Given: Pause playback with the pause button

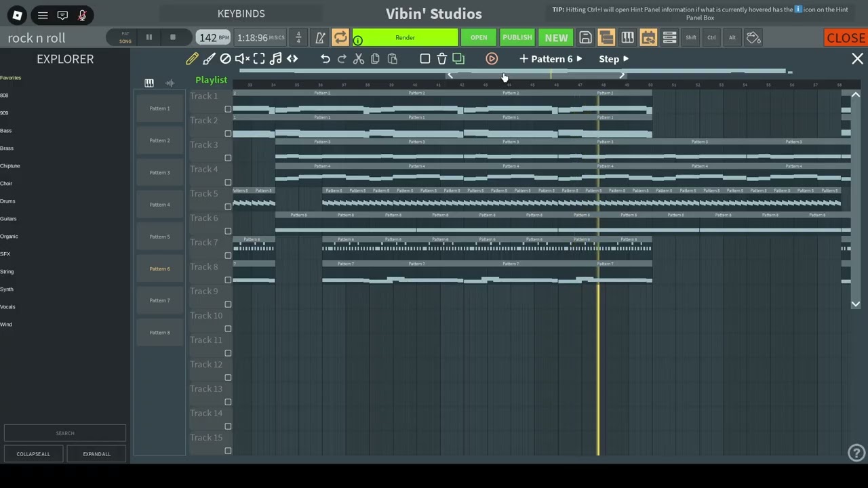Looking at the screenshot, I should (x=149, y=37).
